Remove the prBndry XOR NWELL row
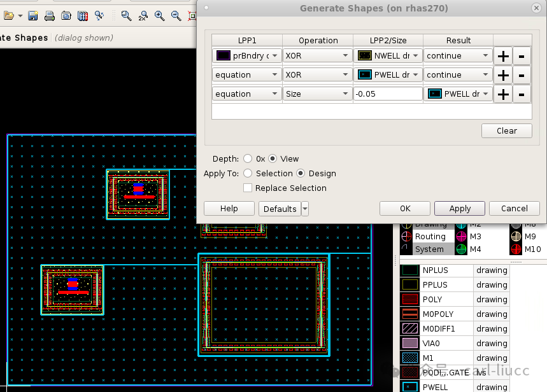This screenshot has height=392, width=547. point(522,56)
